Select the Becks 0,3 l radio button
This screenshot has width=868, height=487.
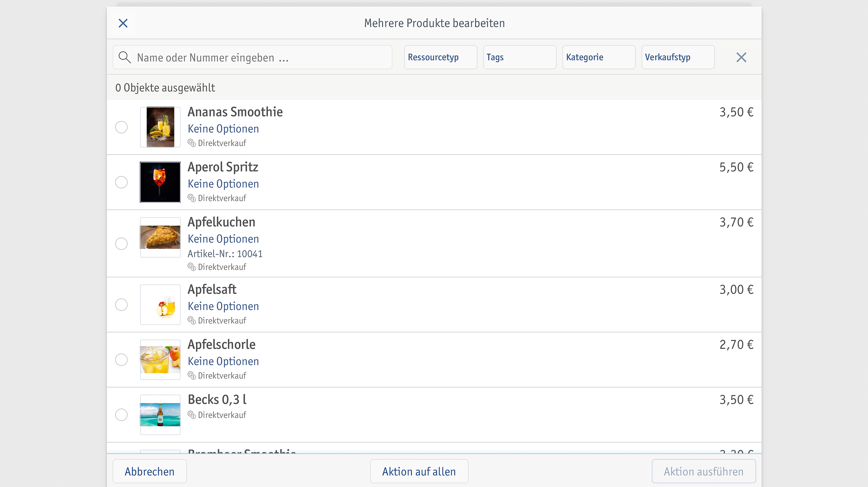point(121,415)
